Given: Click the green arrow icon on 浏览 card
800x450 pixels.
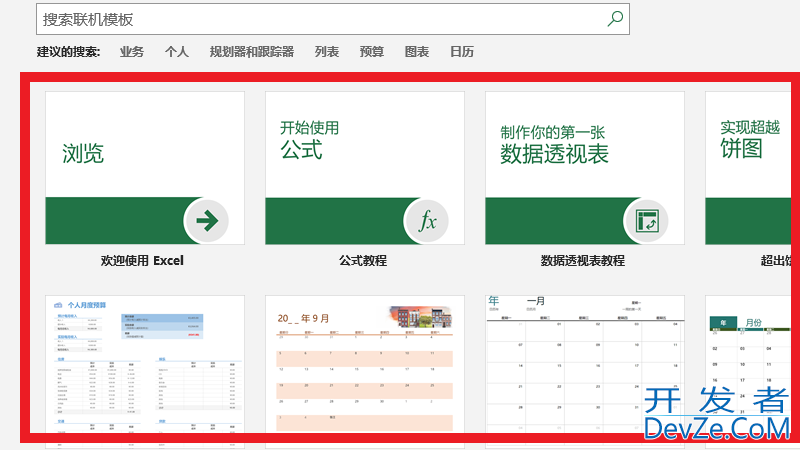Looking at the screenshot, I should [x=207, y=221].
